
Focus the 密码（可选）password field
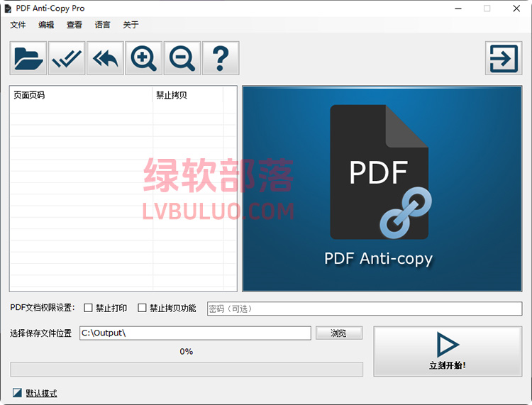coord(365,309)
